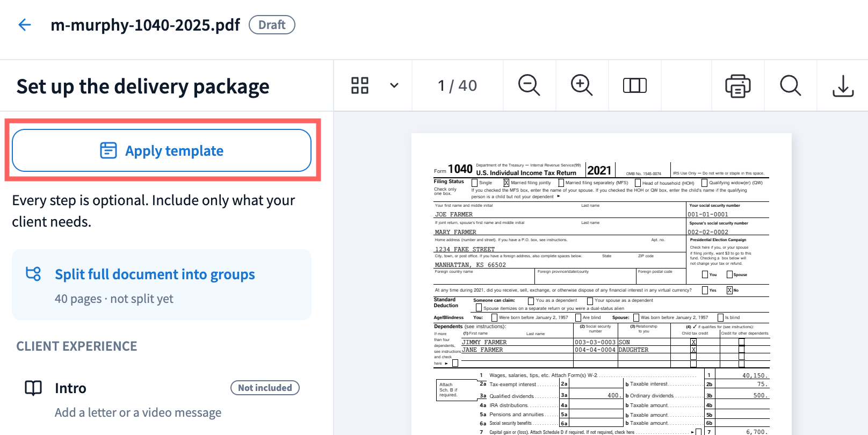The image size is (868, 435).
Task: Toggle Married filing jointly checkbox
Action: pyautogui.click(x=506, y=183)
